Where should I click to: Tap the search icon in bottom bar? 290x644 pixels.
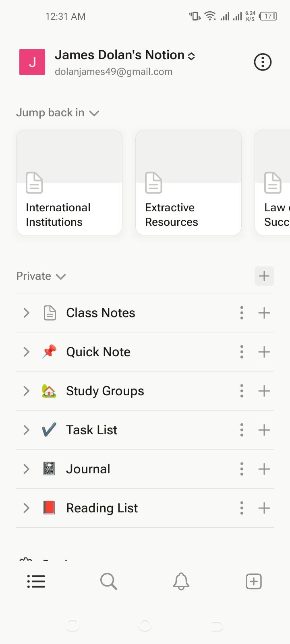pos(108,582)
